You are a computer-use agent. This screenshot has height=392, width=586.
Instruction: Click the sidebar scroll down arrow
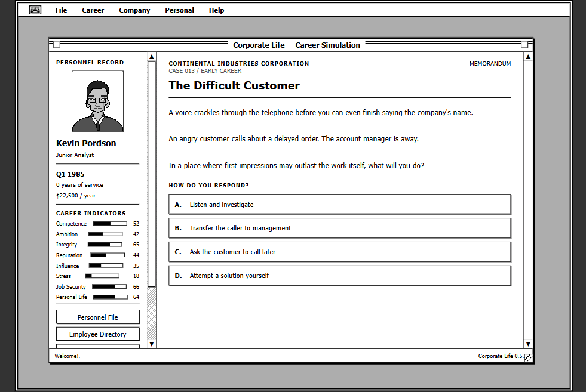click(x=151, y=344)
